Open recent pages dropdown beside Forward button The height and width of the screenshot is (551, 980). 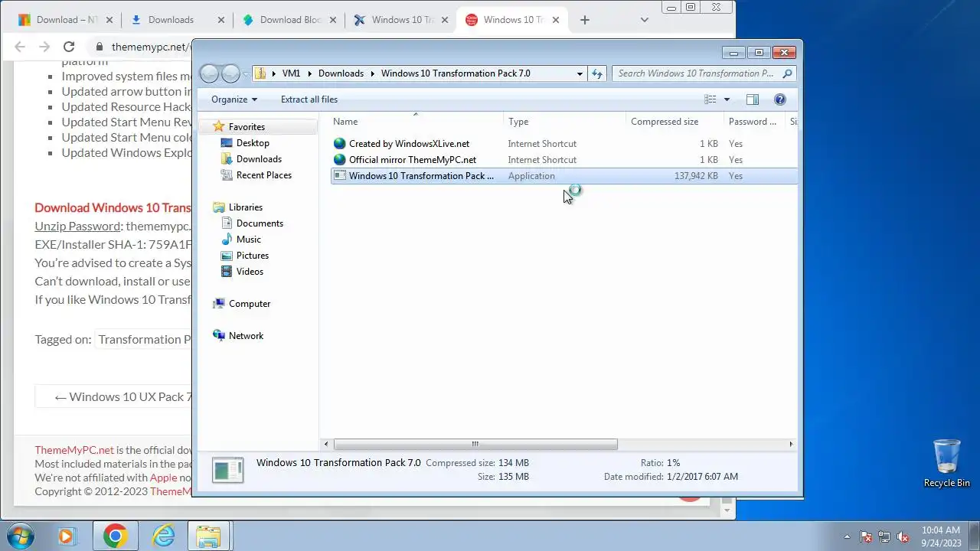click(x=245, y=73)
